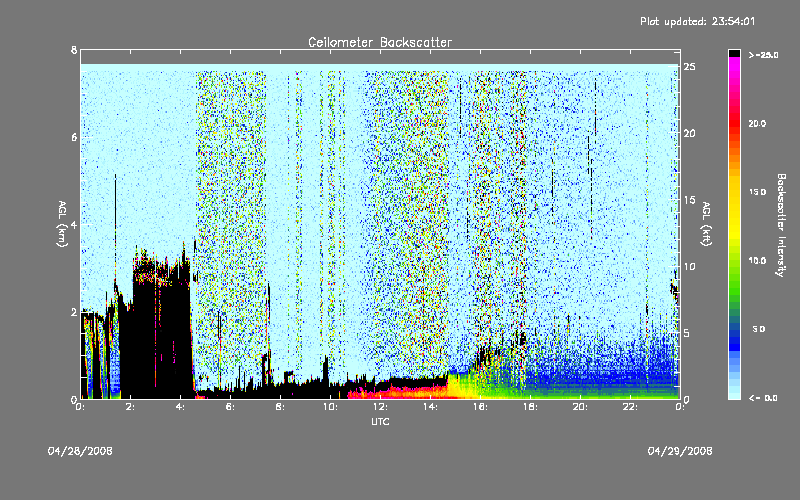This screenshot has height=500, width=800.
Task: Click the "2" tick on the km axis
Action: click(74, 312)
